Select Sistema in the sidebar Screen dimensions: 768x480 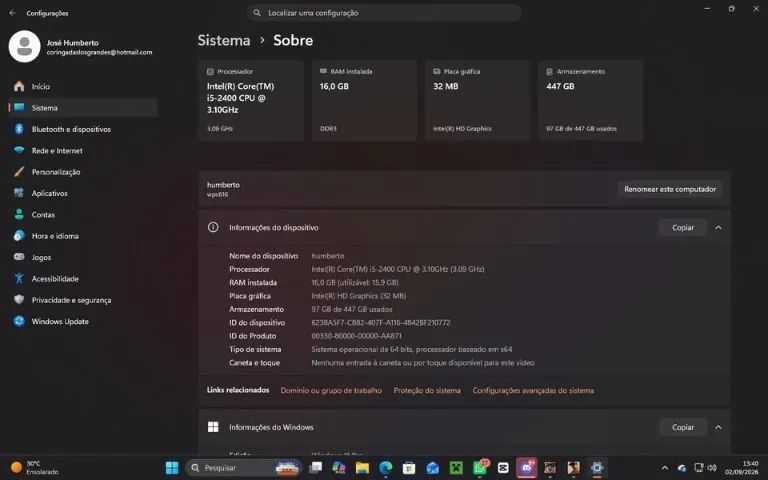83,108
